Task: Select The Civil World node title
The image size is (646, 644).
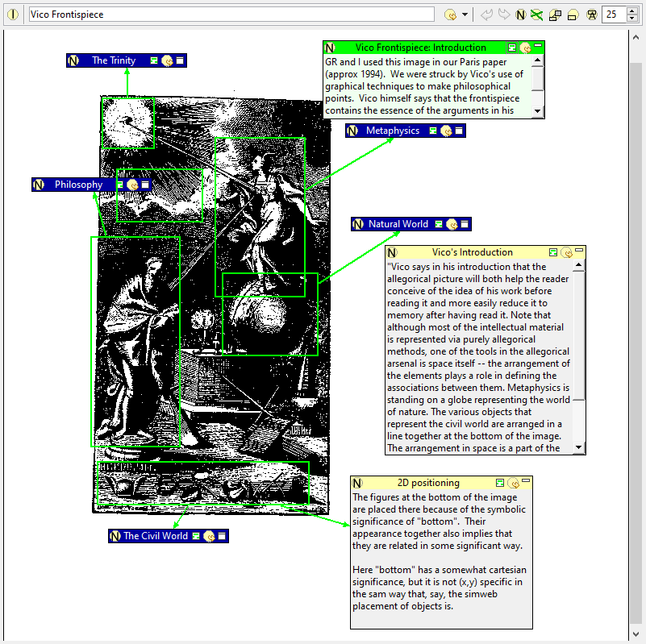Action: tap(156, 536)
